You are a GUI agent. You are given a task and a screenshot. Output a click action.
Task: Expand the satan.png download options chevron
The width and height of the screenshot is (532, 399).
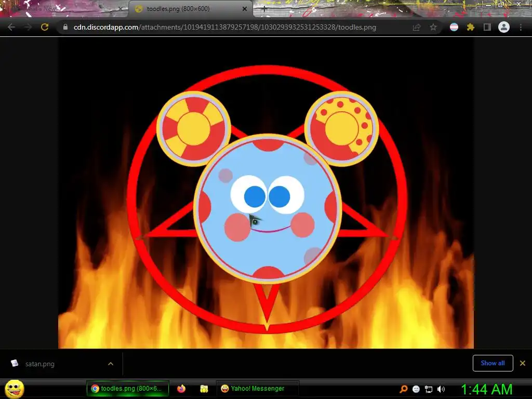(111, 364)
